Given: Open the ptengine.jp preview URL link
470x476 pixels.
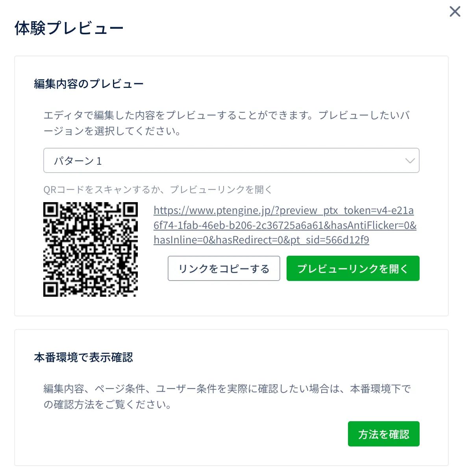Looking at the screenshot, I should (283, 210).
